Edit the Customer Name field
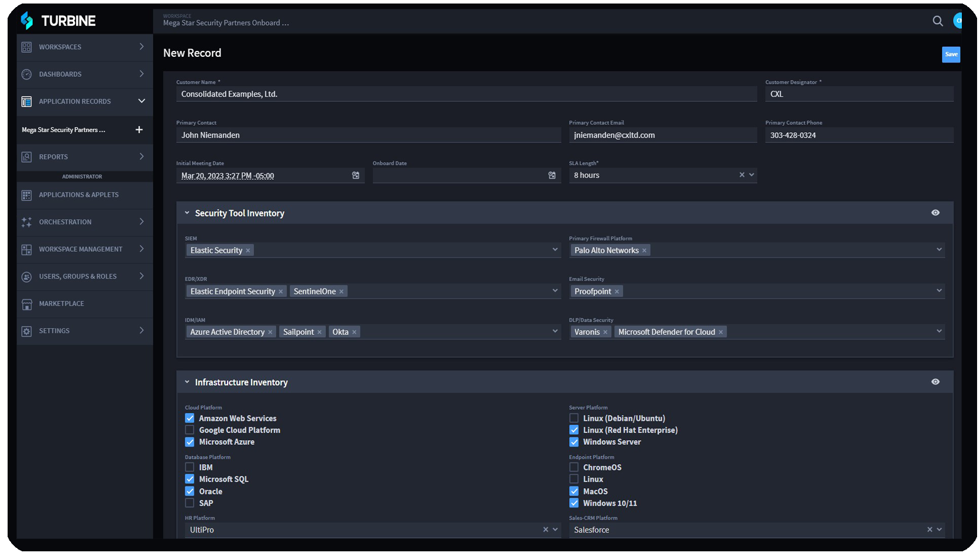The image size is (980, 556). point(466,94)
